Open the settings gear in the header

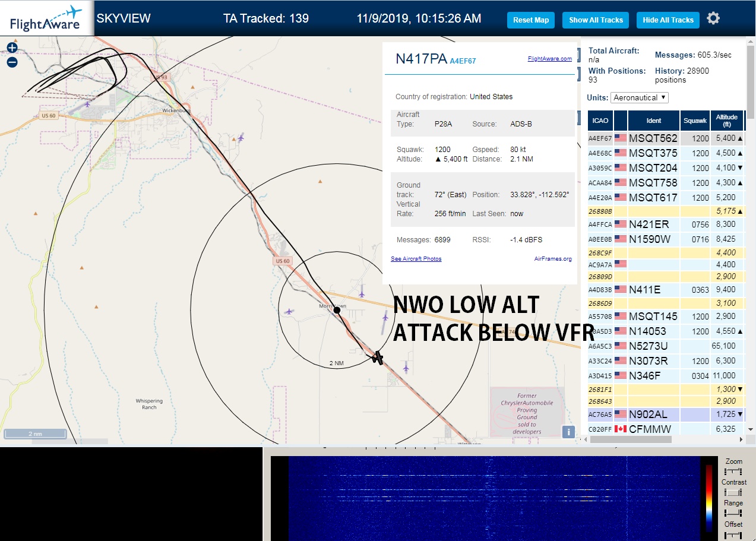pos(713,18)
